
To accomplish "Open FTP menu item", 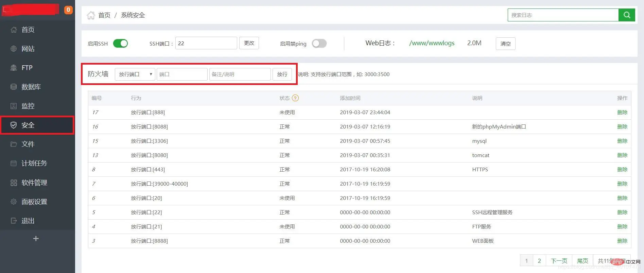I will (27, 68).
